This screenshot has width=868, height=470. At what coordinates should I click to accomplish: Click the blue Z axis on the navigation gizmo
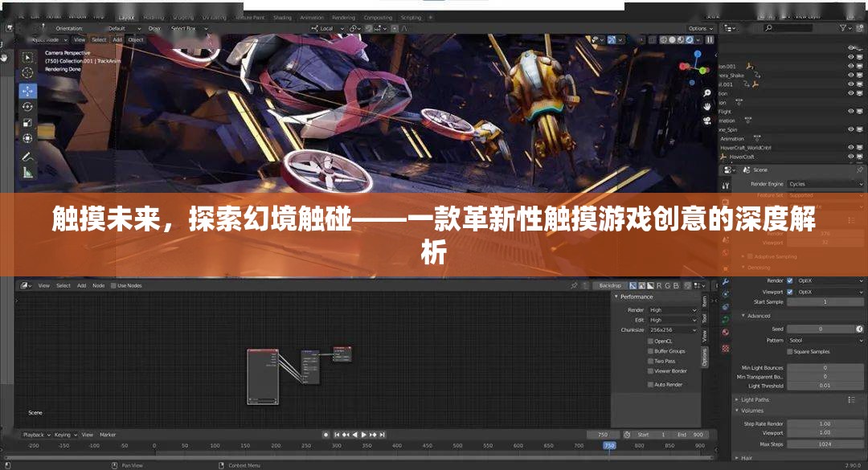[698, 55]
